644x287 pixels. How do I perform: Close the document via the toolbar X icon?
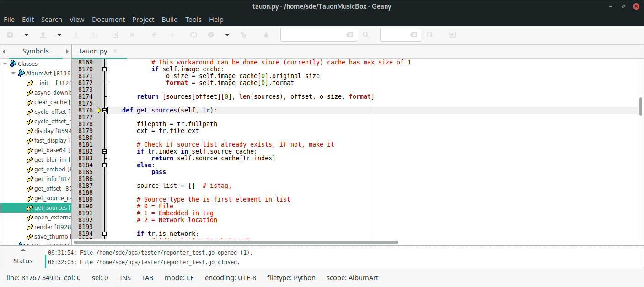click(132, 34)
